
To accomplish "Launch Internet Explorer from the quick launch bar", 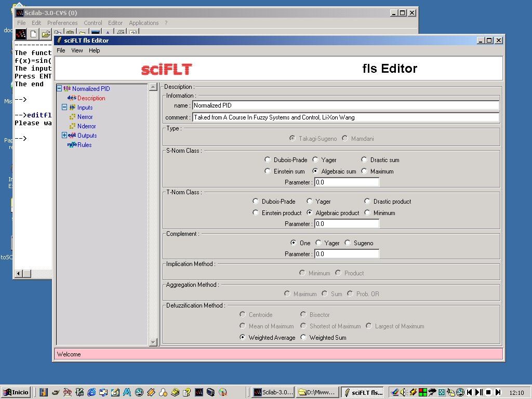I will pos(91,392).
